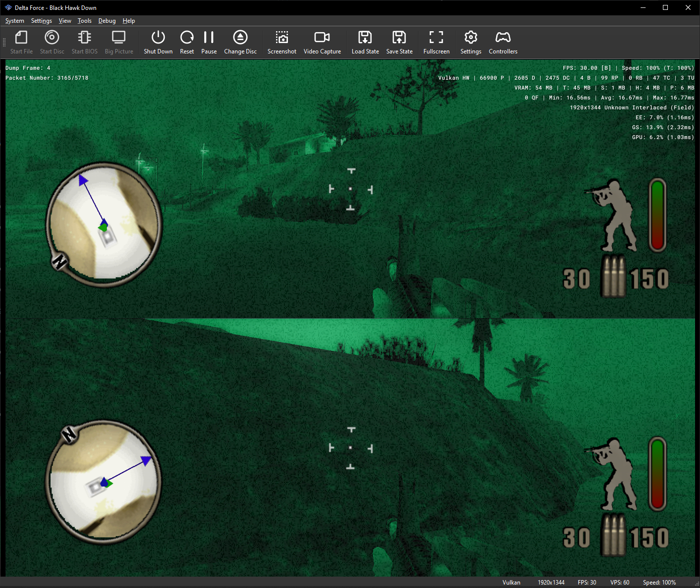Click the 'GS: 13.9% (2.32ms)' overlay line
This screenshot has width=700, height=588.
click(663, 127)
